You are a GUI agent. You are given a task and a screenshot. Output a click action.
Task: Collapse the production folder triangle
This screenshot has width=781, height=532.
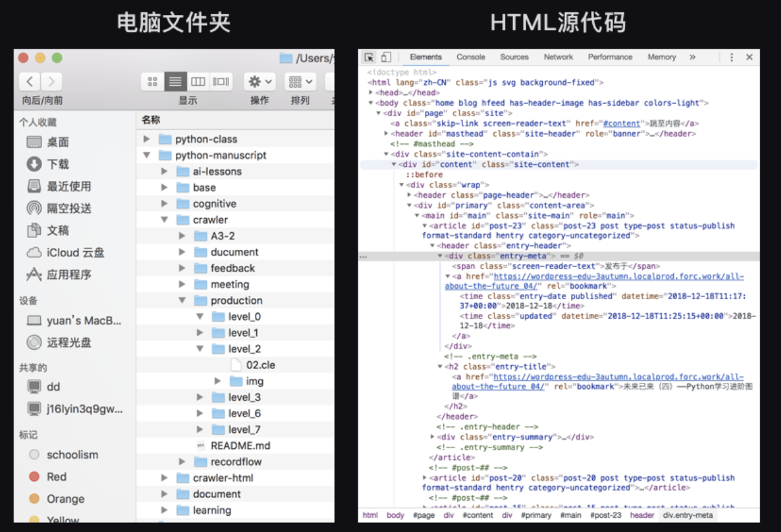[x=182, y=300]
